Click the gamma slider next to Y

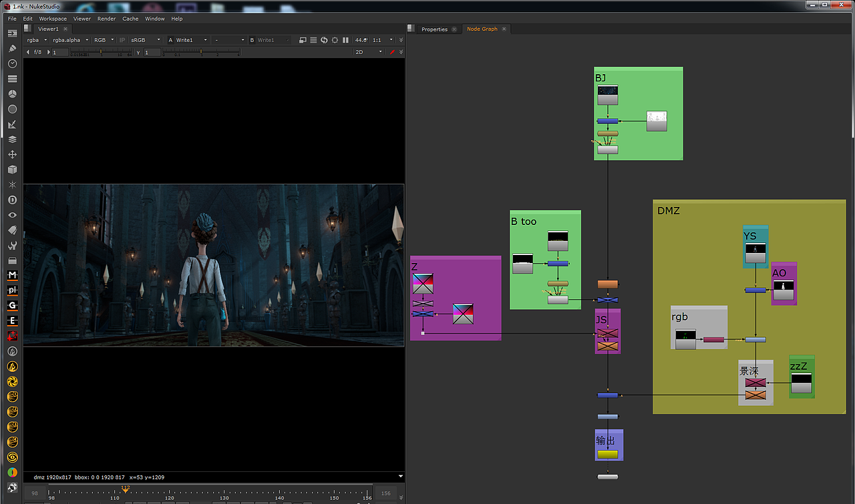tap(200, 53)
